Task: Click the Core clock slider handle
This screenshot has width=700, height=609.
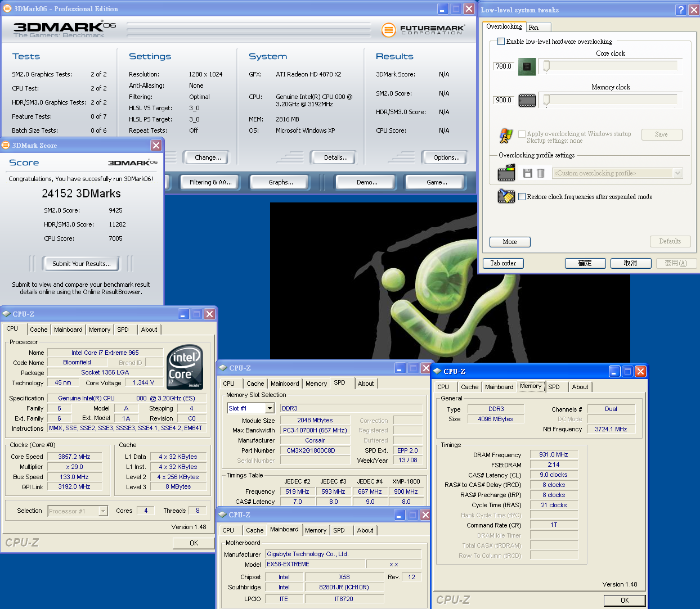Action: (x=546, y=66)
